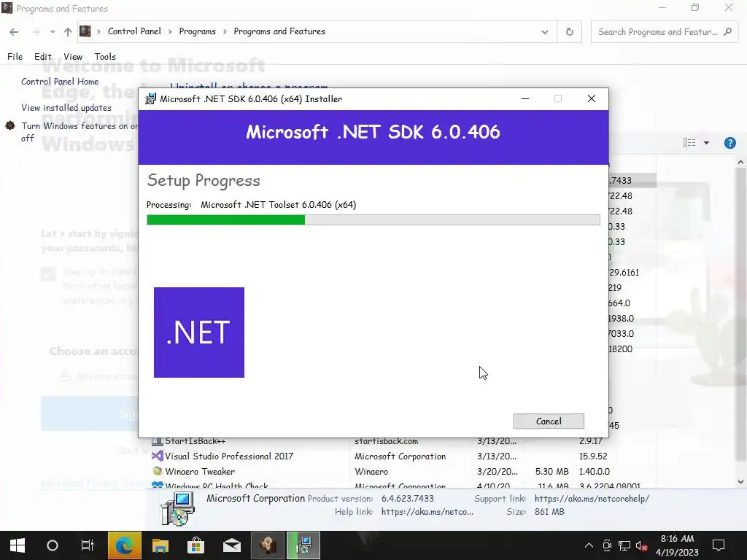This screenshot has width=747, height=560.
Task: Click Control Panel breadcrumb
Action: pos(134,31)
